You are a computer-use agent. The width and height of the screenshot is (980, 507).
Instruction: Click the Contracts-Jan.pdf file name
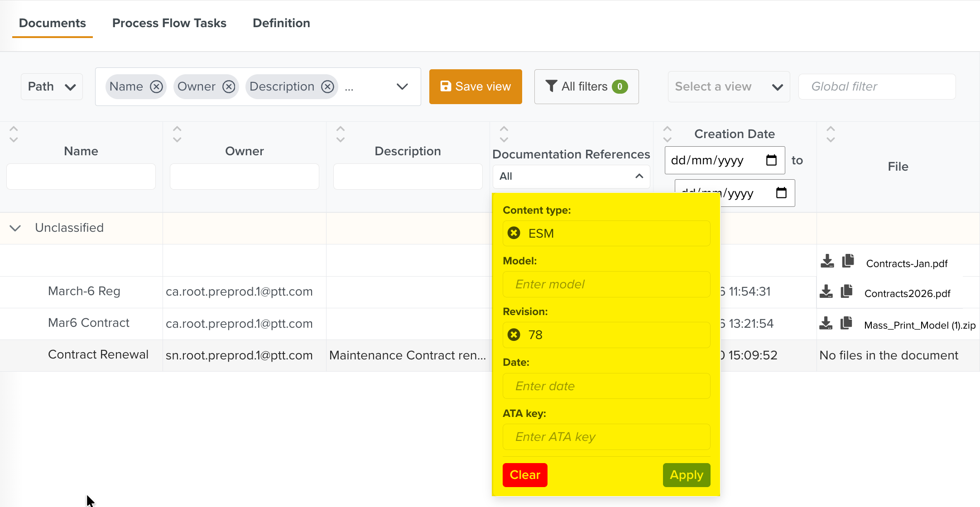coord(907,263)
